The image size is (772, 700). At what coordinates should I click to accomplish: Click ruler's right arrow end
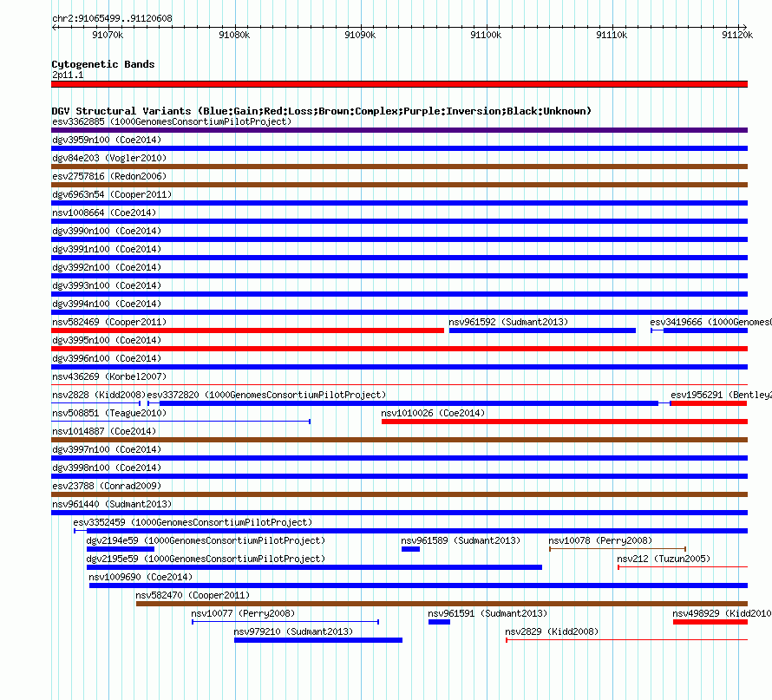[744, 27]
